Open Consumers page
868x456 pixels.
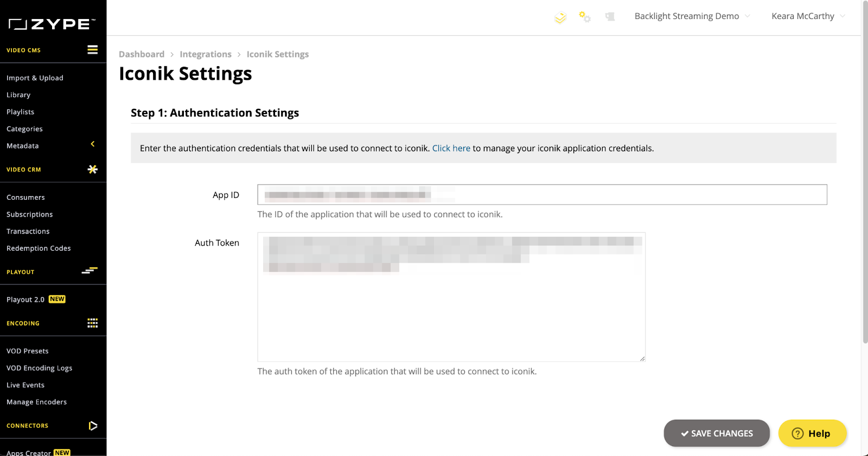click(25, 197)
